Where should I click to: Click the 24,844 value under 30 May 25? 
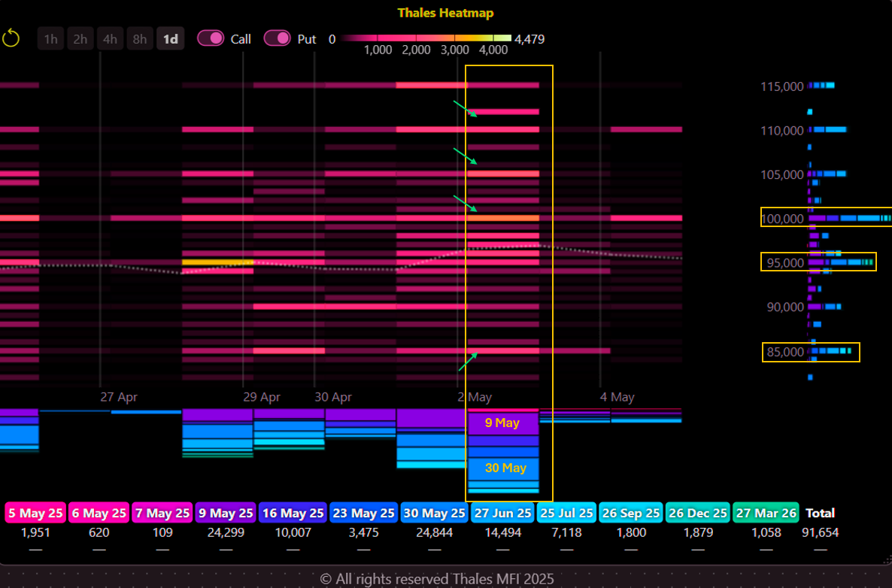coord(434,533)
